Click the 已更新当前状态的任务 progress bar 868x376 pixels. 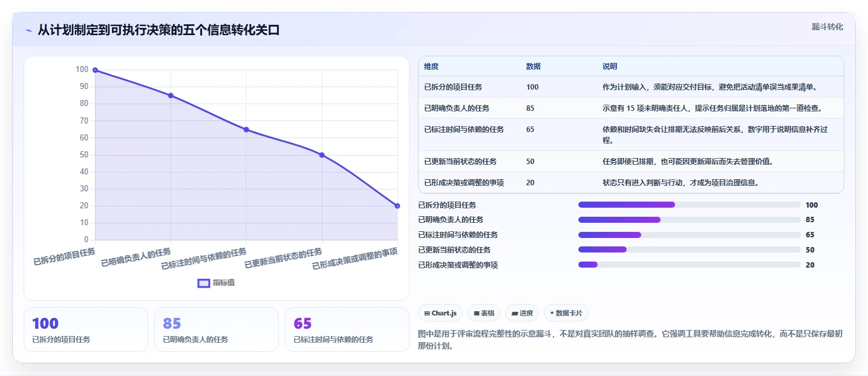(690, 249)
